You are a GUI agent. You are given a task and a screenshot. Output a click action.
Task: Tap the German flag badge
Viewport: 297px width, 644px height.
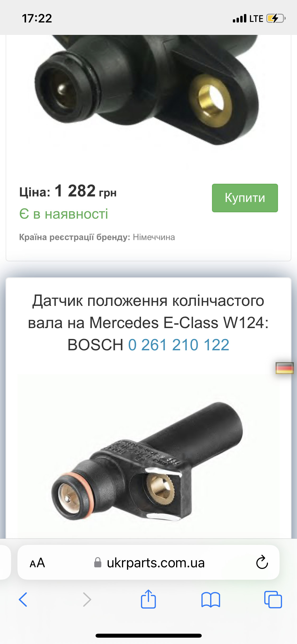pos(285,368)
